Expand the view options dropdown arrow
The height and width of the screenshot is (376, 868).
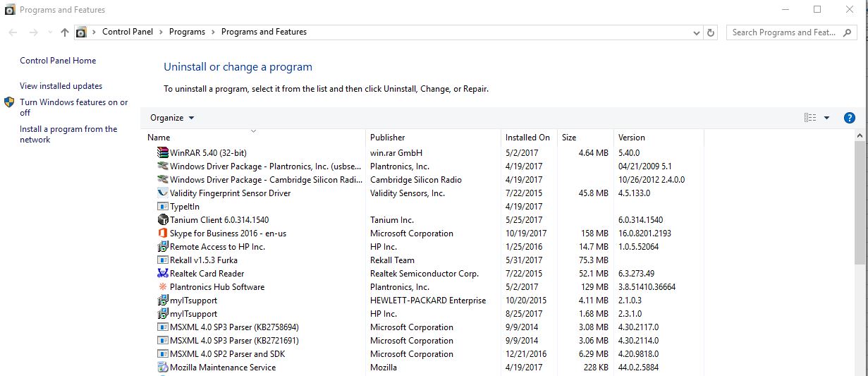(827, 118)
